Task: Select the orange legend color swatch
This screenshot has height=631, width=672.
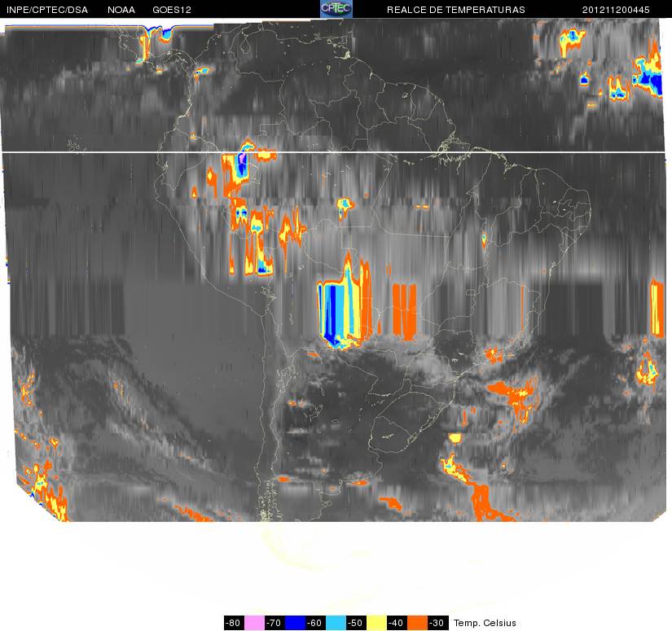Action: tap(417, 623)
